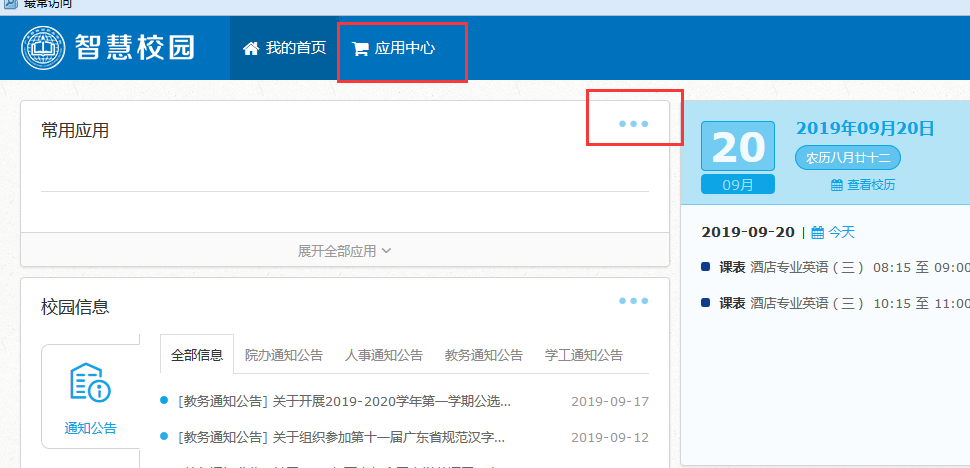Viewport: 970px width, 468px height.
Task: Click the date 2019-09-12 in the notice list
Action: point(610,438)
